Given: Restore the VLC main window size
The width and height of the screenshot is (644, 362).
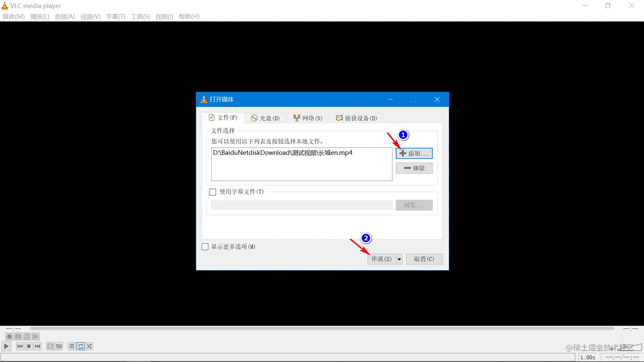Looking at the screenshot, I should click(x=608, y=6).
